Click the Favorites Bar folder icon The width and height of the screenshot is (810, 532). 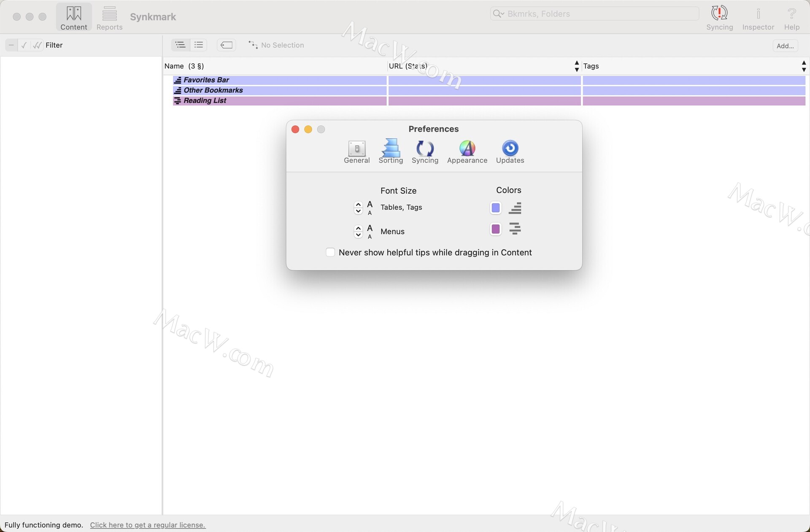coord(178,80)
